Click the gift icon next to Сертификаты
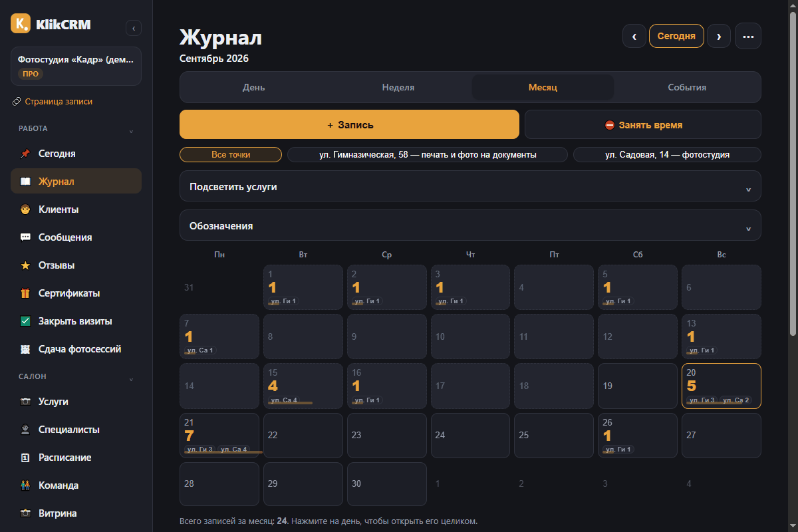 [x=25, y=293]
